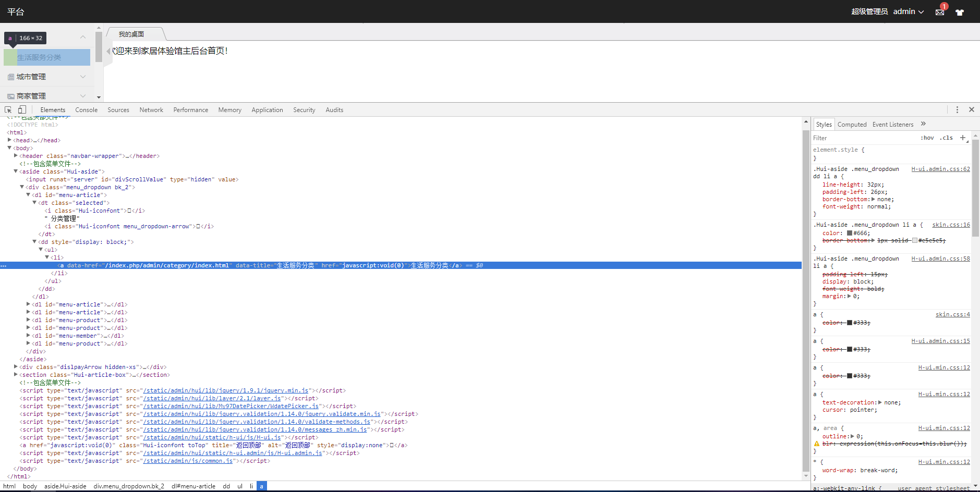Add new style rule plus icon

coord(963,138)
